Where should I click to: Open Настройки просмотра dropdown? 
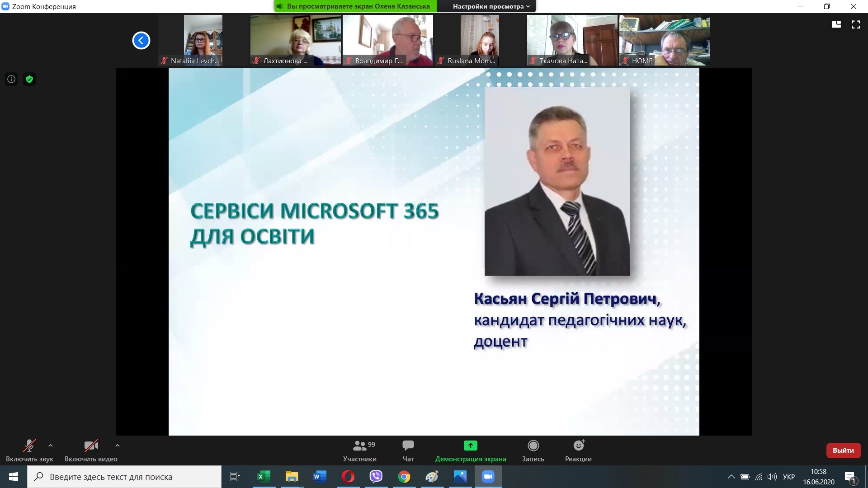491,6
